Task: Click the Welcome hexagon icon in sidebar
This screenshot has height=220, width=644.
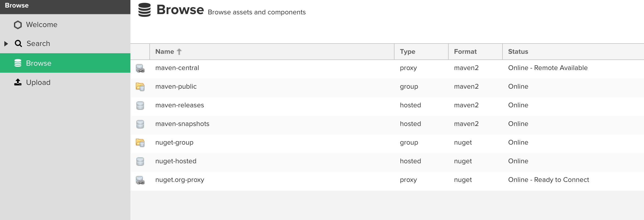Action: [x=18, y=25]
